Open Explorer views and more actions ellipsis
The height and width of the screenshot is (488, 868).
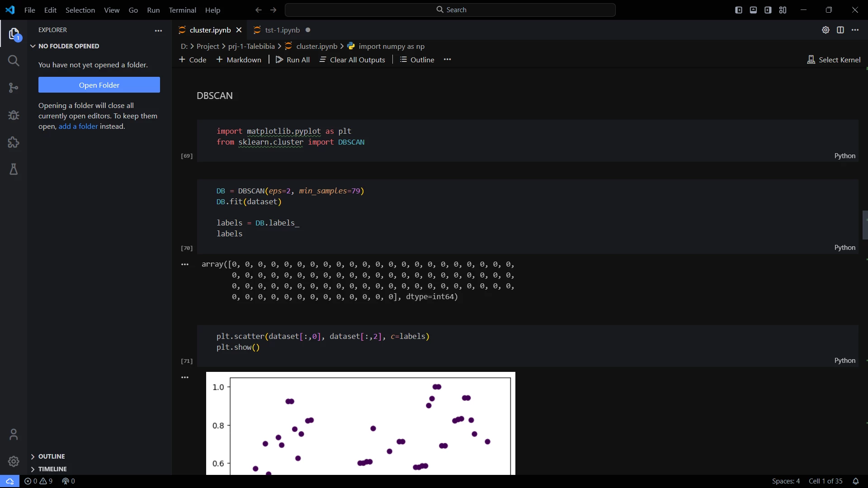158,30
